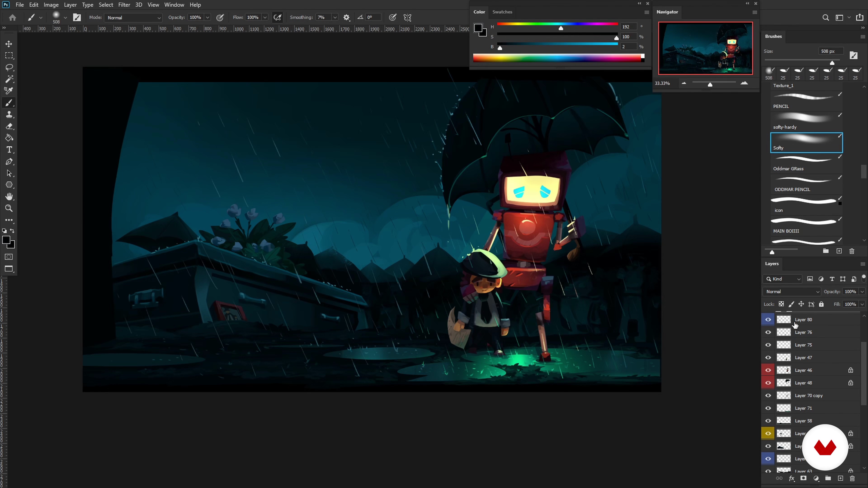Click the Home icon in options bar
The height and width of the screenshot is (488, 868).
click(12, 18)
